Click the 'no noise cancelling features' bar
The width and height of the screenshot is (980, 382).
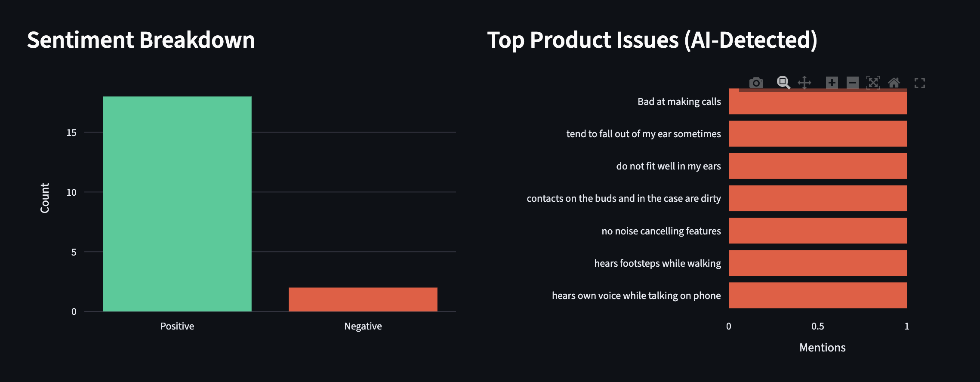pyautogui.click(x=817, y=231)
